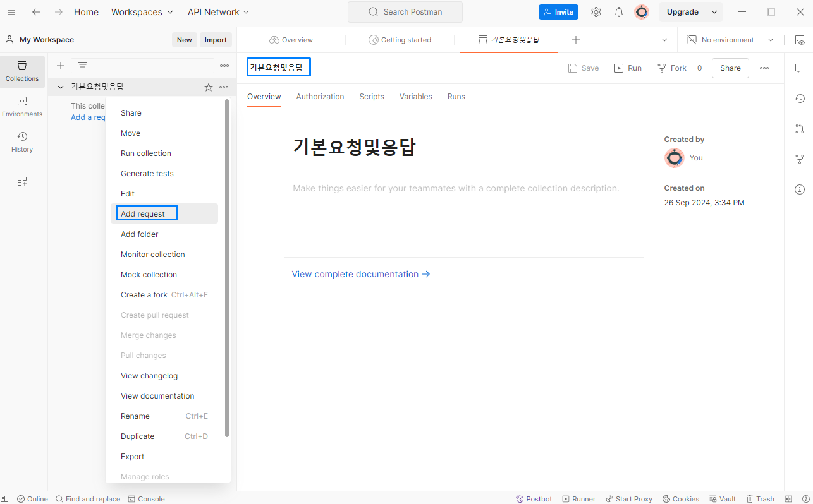Switch to the Scripts tab
The width and height of the screenshot is (813, 504).
click(372, 97)
